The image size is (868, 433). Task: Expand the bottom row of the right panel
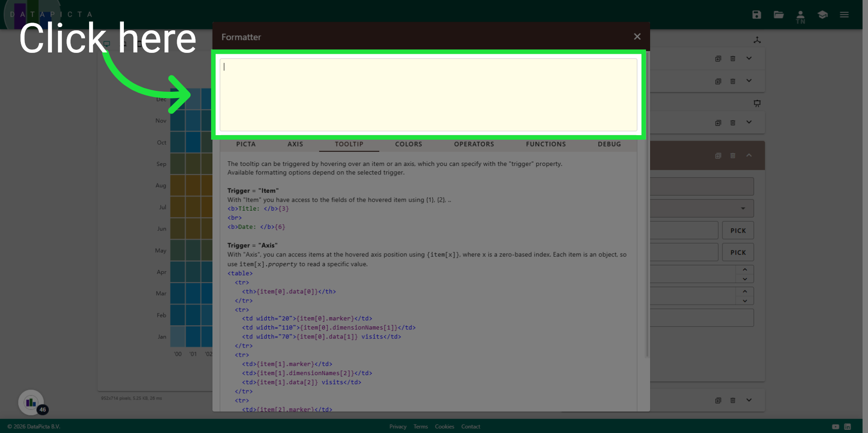[x=749, y=400]
